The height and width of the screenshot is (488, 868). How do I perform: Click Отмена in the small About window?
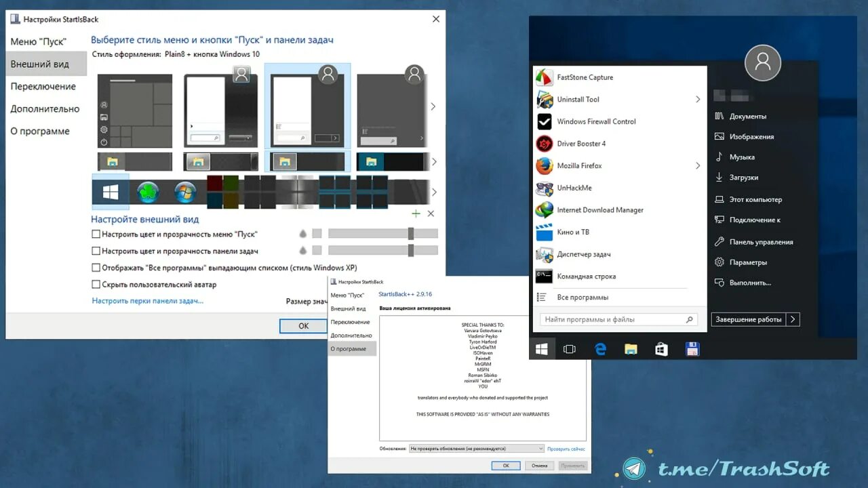[x=539, y=466]
